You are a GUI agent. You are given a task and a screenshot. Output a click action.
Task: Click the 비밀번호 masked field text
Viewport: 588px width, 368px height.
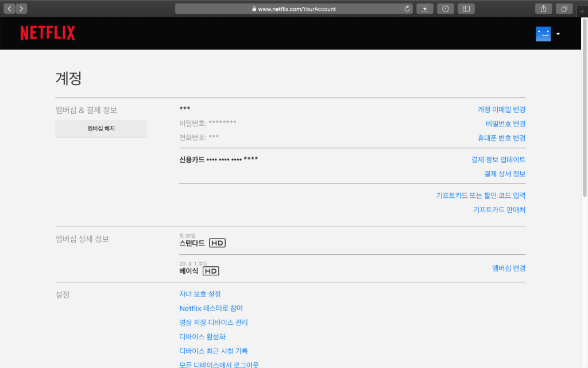coord(208,123)
